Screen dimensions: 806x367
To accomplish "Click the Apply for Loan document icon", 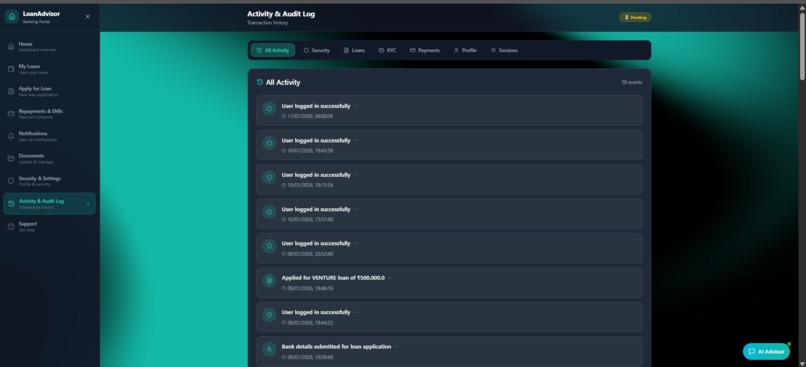I will 11,91.
